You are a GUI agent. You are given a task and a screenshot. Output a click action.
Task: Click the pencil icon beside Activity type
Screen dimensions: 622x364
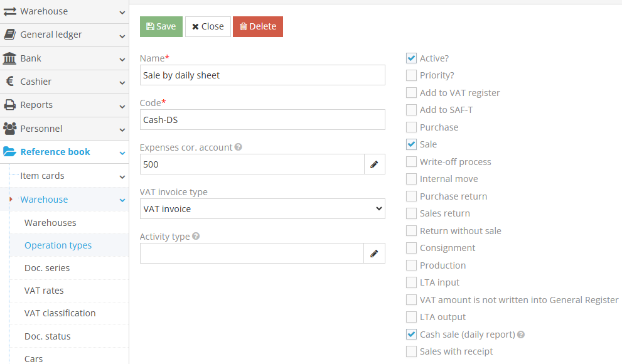click(x=374, y=254)
